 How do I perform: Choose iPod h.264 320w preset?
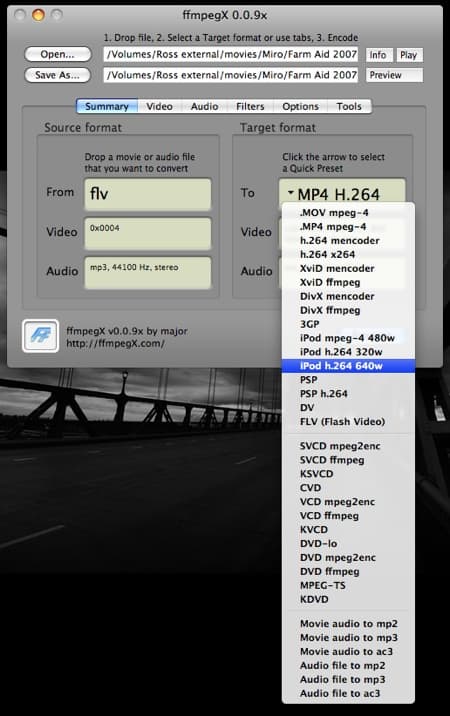[x=348, y=352]
